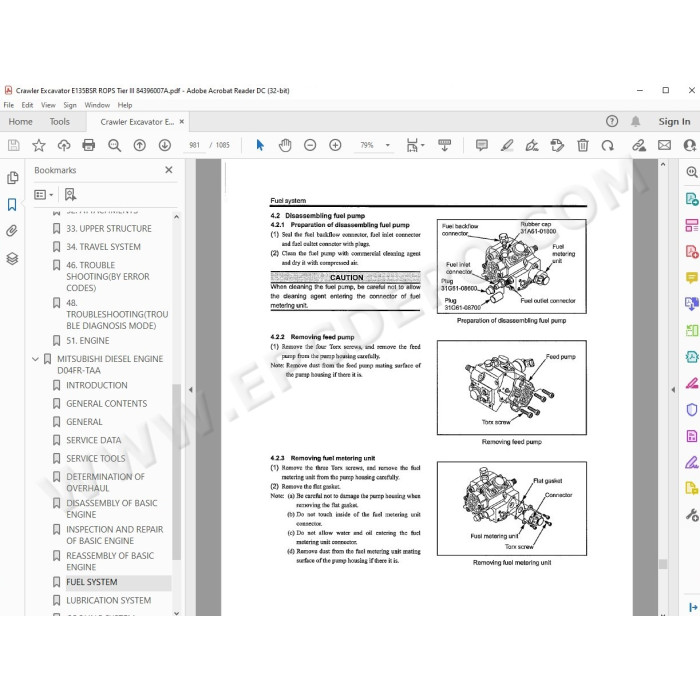Screen dimensions: 700x700
Task: Open the Fill and Sign tool in right pane
Action: 692,463
